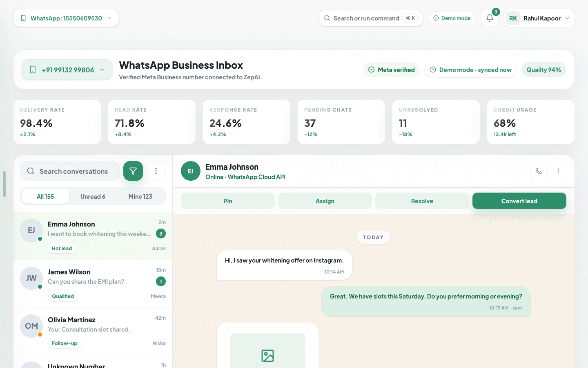588x368 pixels.
Task: Click the Response Rate 24.6% value
Action: (x=225, y=123)
